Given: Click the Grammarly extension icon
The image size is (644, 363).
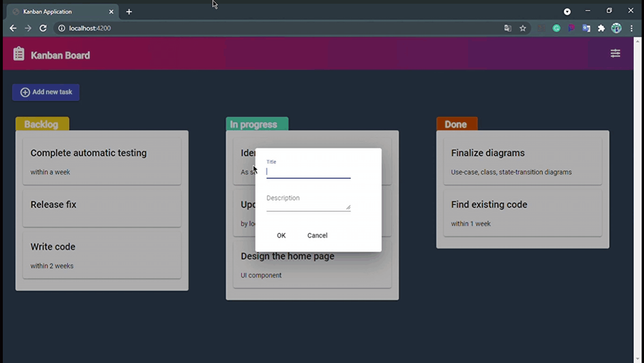Looking at the screenshot, I should [556, 28].
